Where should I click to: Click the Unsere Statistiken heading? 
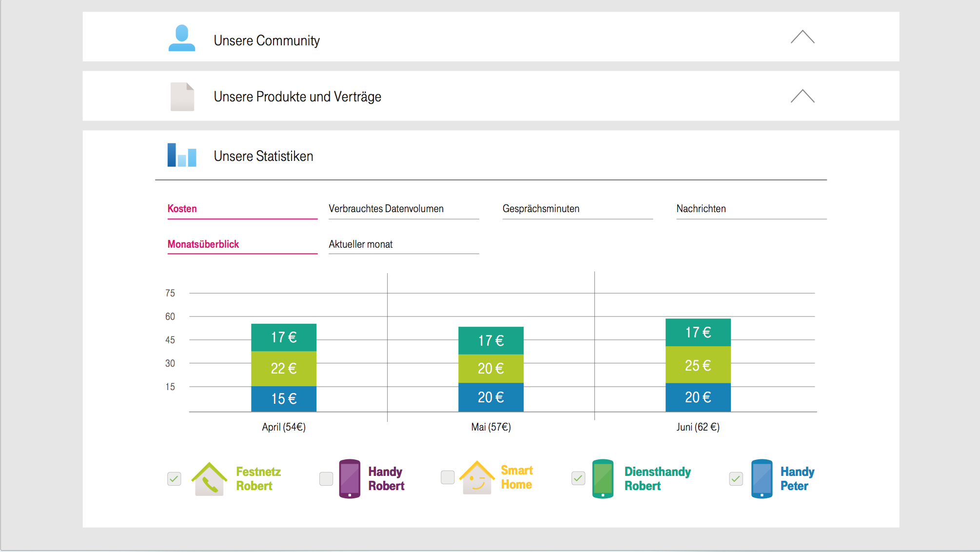(x=263, y=156)
